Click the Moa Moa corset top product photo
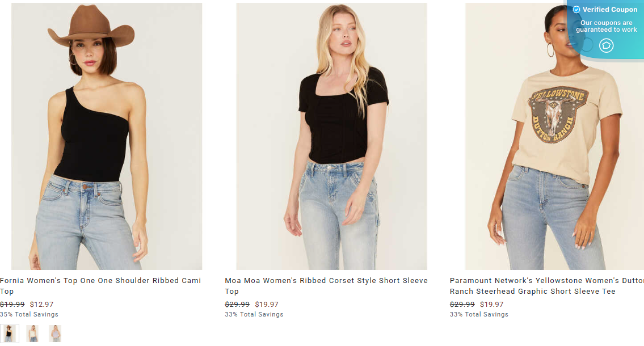644x346 pixels. pos(331,136)
